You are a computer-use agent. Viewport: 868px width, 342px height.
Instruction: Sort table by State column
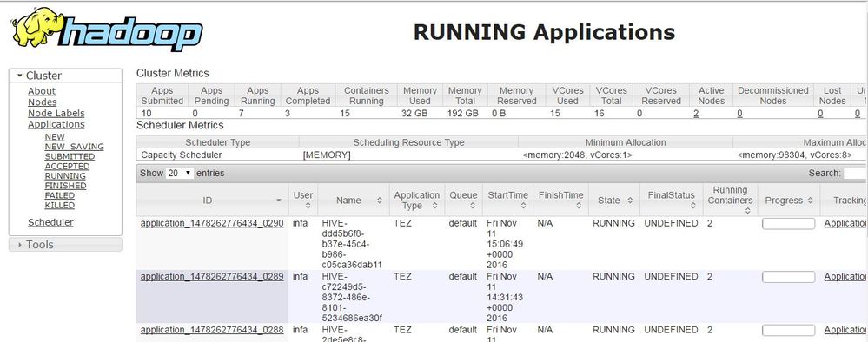point(613,201)
